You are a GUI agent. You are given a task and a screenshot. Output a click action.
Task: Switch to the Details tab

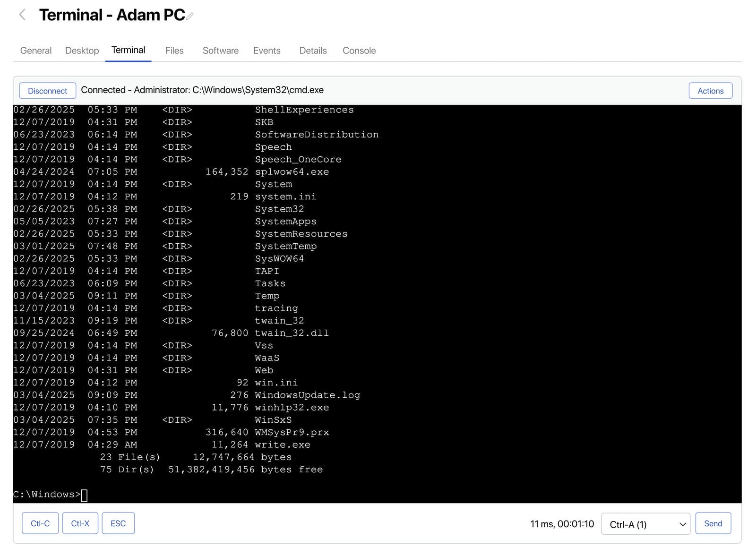(x=313, y=51)
